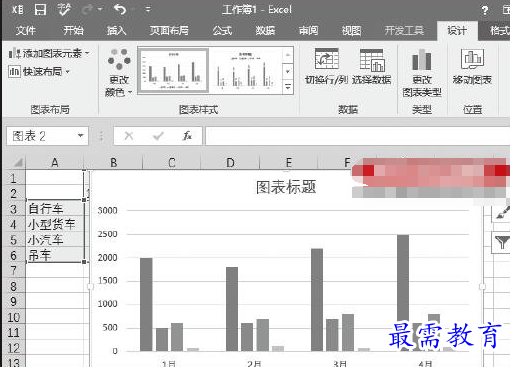Select the second chart style thumbnail
Viewport: 510px width, 367px height.
click(x=245, y=70)
